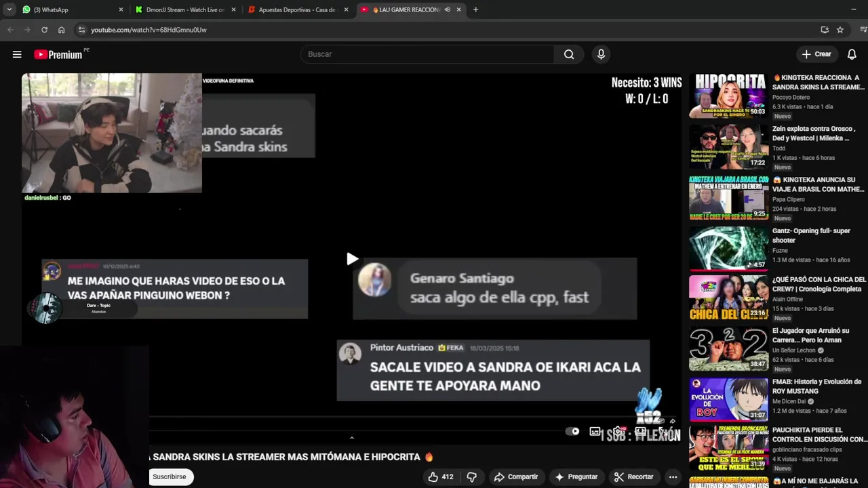Enter fullscreen in video player
This screenshot has width=868, height=488.
coord(662,431)
